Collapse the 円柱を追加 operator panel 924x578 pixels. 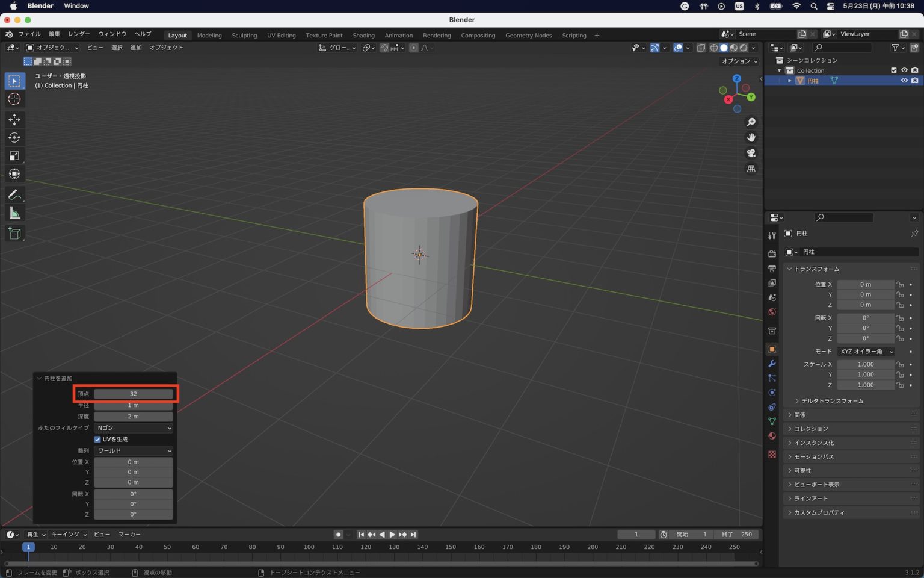(39, 378)
